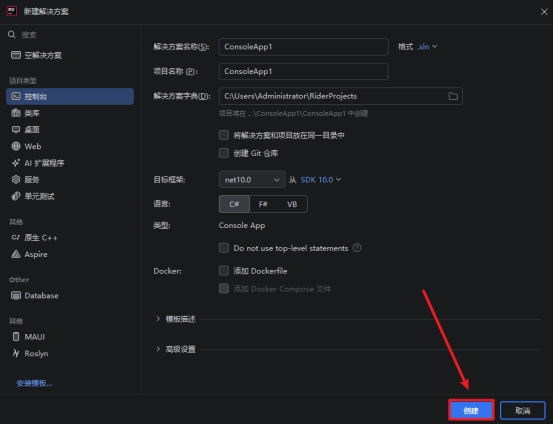Click the Console App type text
The width and height of the screenshot is (554, 425).
(242, 225)
